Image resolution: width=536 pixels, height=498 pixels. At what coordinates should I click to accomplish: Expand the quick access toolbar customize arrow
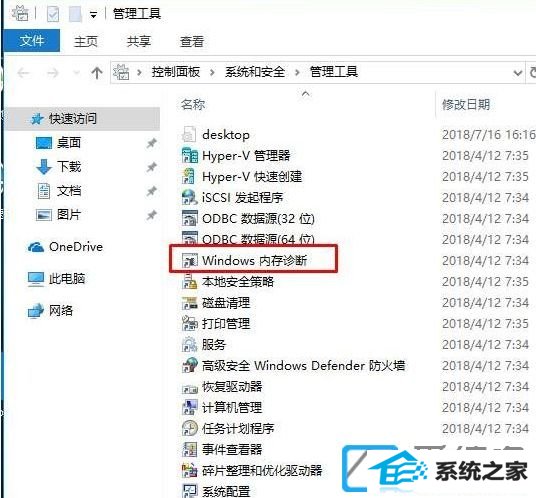[x=93, y=14]
